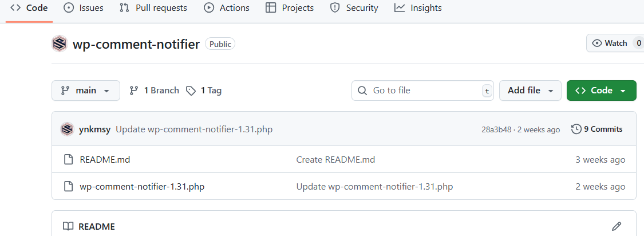Image resolution: width=644 pixels, height=236 pixels.
Task: Open the 1 Tag list
Action: [x=204, y=91]
